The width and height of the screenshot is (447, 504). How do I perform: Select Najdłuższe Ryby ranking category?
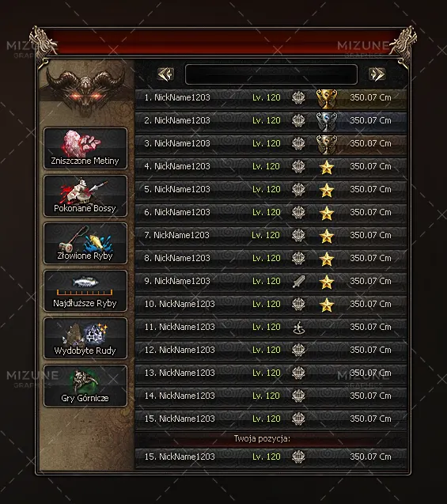(x=85, y=291)
